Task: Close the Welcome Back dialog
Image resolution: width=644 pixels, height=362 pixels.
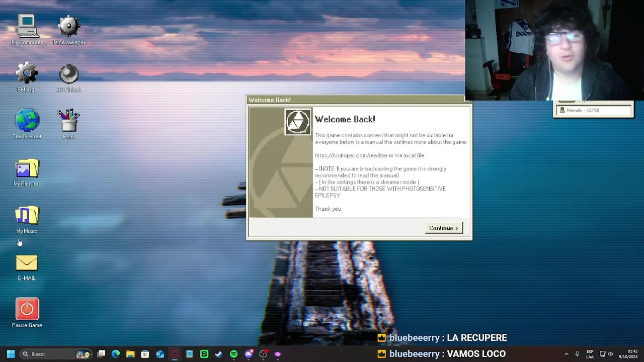Action: [x=467, y=100]
